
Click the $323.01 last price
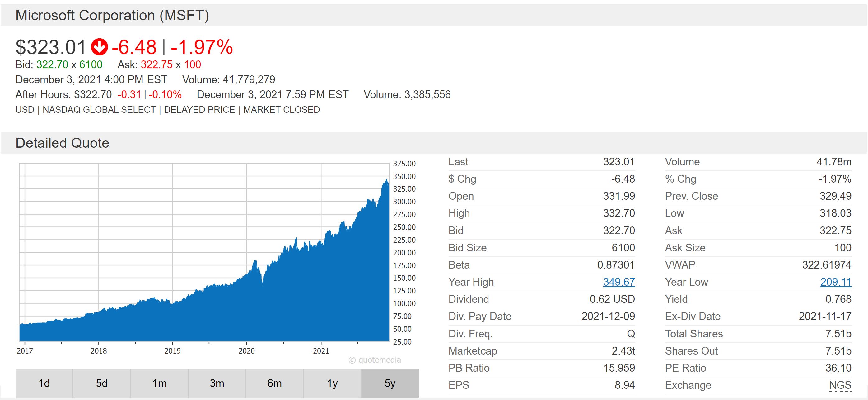[x=50, y=47]
